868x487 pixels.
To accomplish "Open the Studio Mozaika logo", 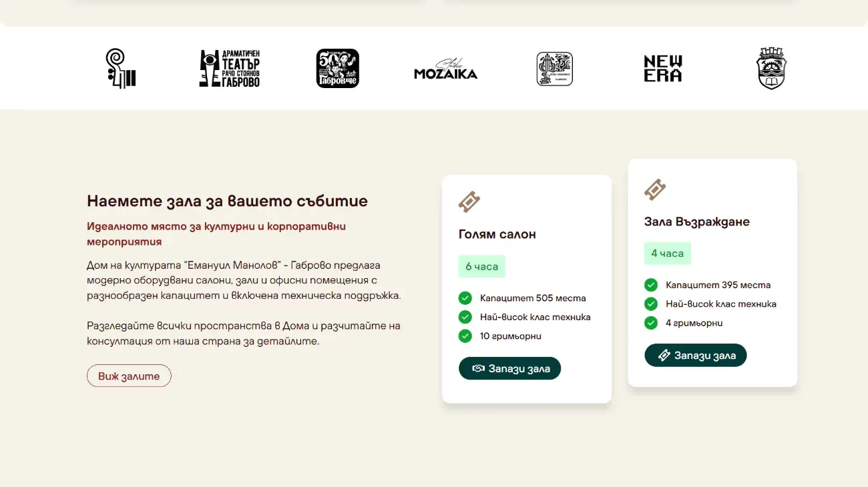I will (446, 69).
